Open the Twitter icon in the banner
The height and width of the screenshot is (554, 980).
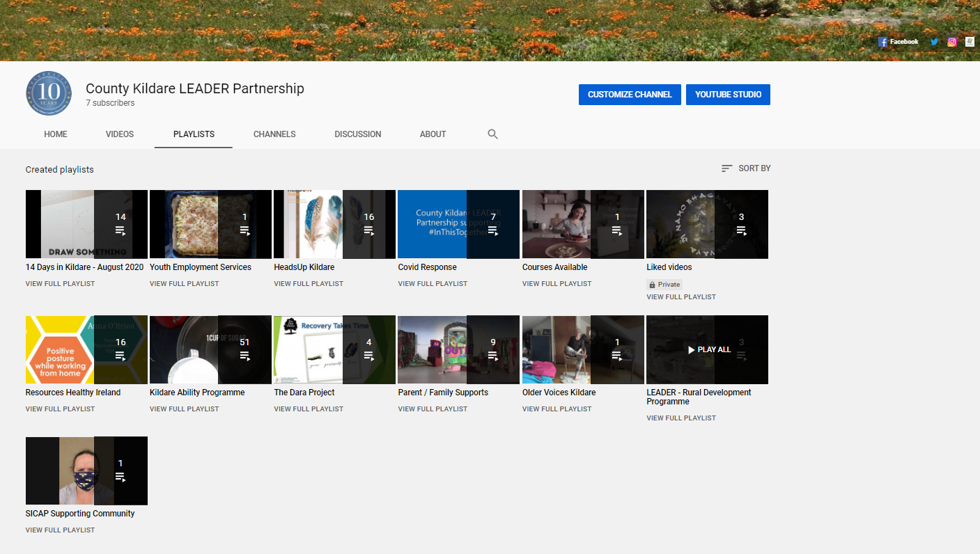click(934, 42)
